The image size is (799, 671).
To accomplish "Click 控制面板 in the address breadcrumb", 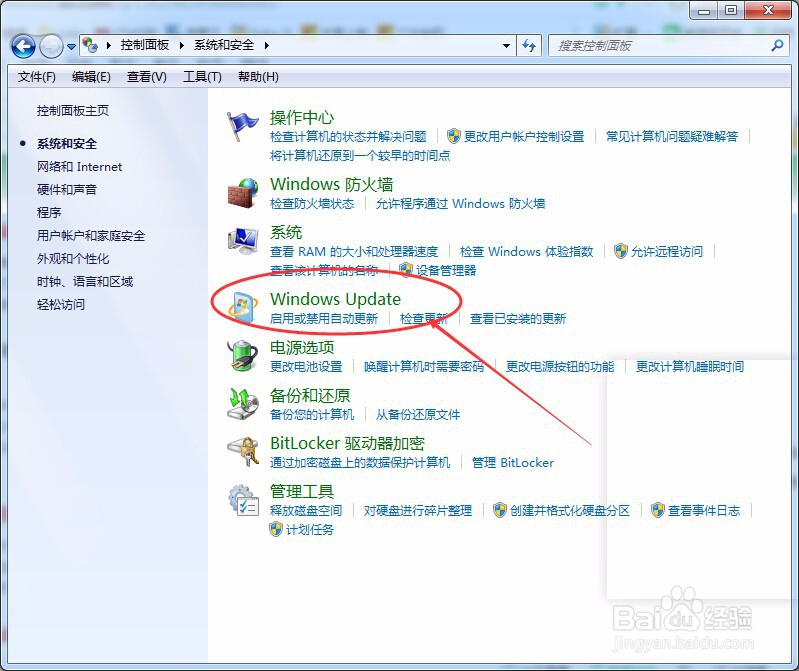I will coord(145,45).
